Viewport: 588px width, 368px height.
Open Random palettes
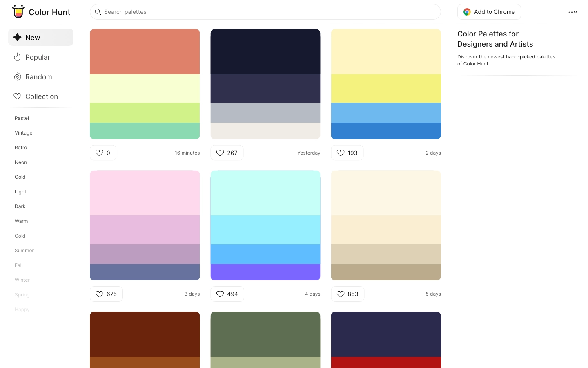click(x=41, y=77)
